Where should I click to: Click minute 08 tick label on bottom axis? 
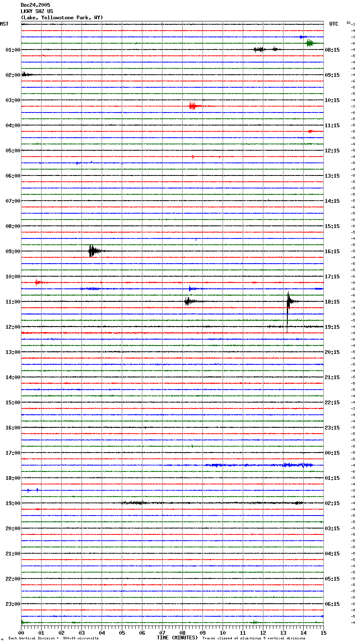(182, 633)
